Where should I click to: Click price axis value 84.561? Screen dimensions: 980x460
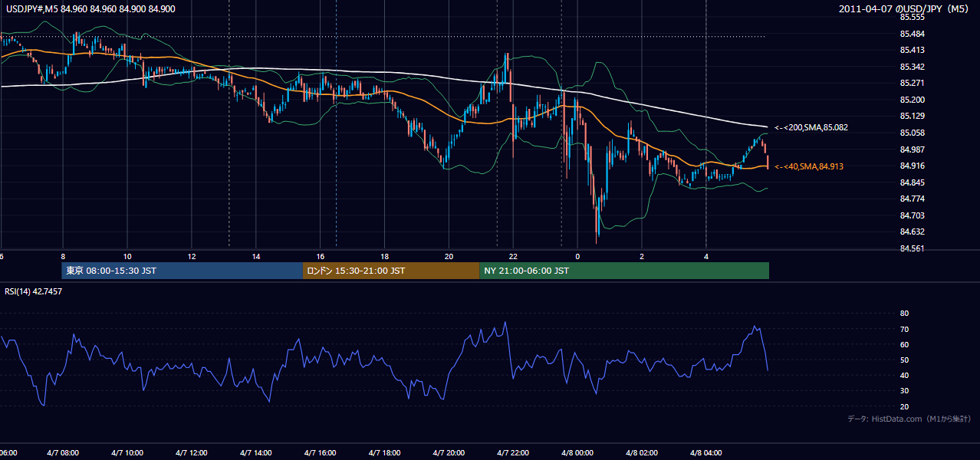point(912,248)
